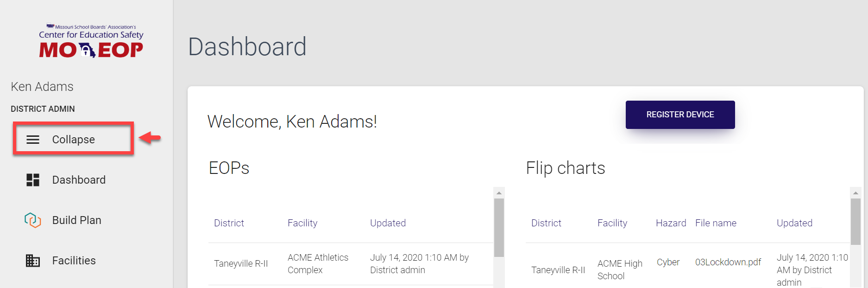Open the Dashboard menu item
868x288 pixels.
tap(79, 180)
